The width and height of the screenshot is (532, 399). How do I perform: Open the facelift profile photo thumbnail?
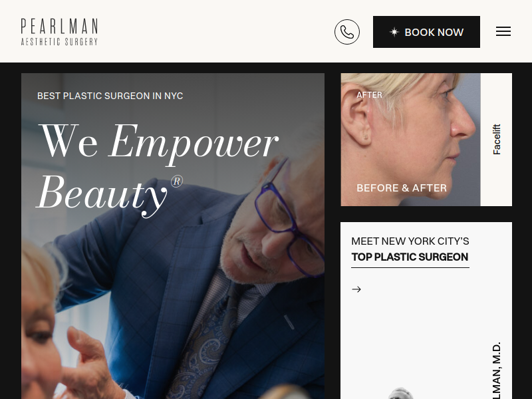(410, 140)
